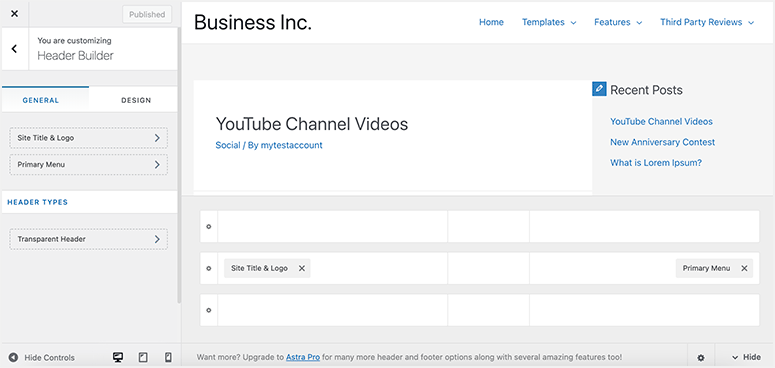
Task: Remove Primary Menu element from builder row
Action: [x=744, y=268]
